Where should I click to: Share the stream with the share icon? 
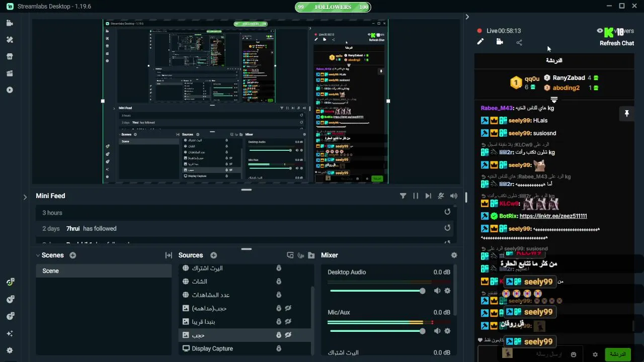[519, 42]
